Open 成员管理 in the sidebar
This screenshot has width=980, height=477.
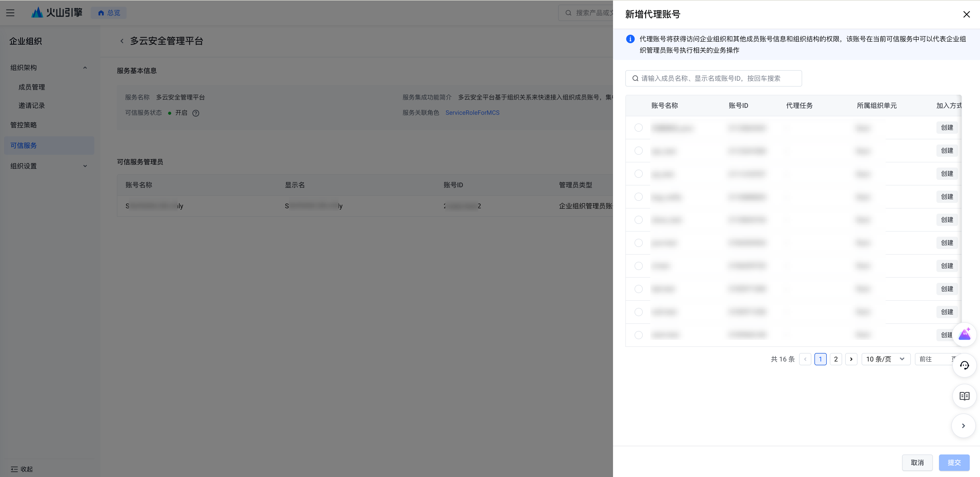(x=32, y=87)
